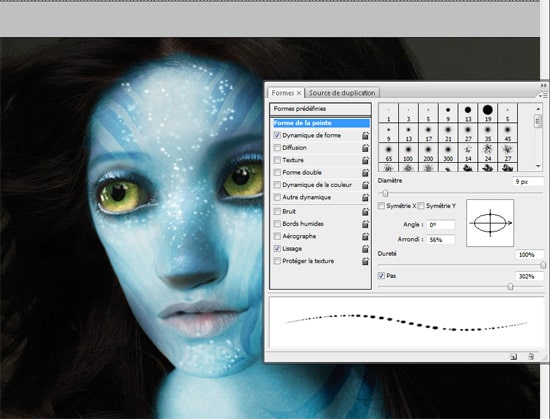
Task: Enable the Protéger la texture checkbox
Action: (277, 261)
